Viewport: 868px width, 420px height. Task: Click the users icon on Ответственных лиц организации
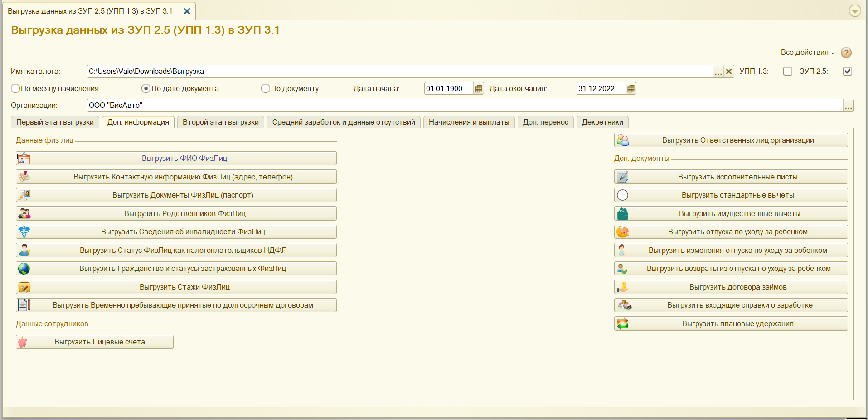pos(623,140)
